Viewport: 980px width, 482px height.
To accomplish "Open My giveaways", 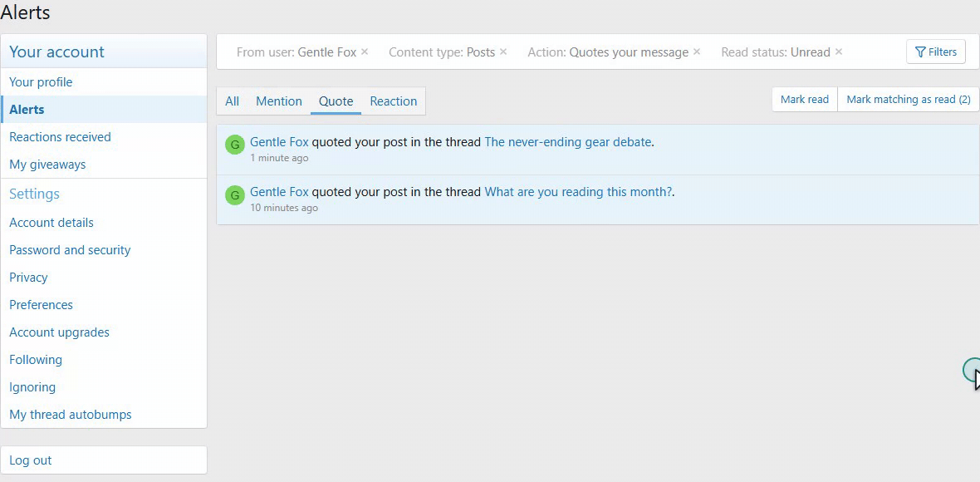I will [x=104, y=165].
